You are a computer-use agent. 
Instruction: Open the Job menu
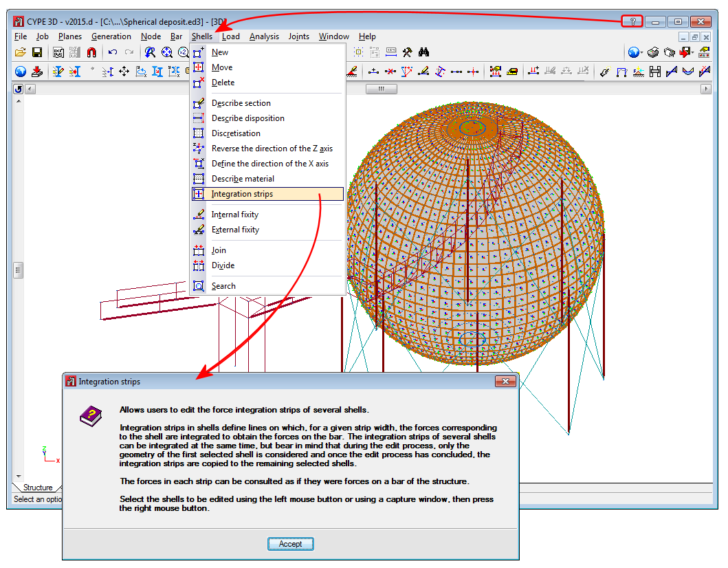pyautogui.click(x=42, y=36)
